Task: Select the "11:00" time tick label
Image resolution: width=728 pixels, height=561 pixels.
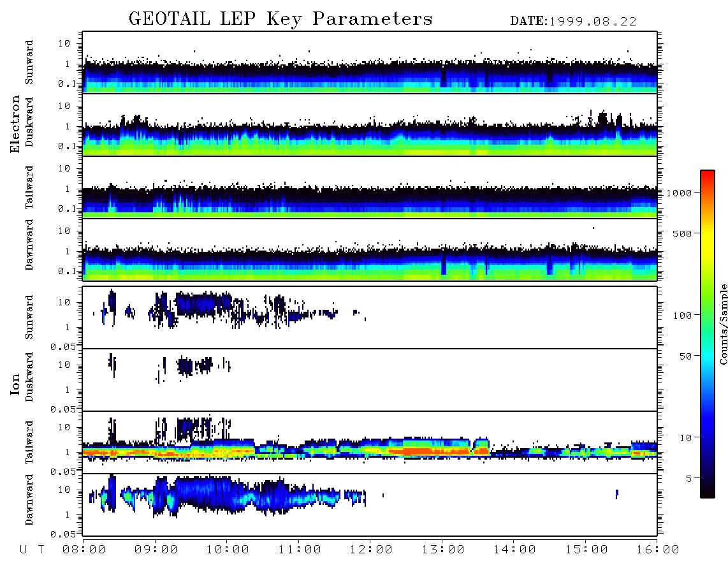Action: pyautogui.click(x=300, y=550)
